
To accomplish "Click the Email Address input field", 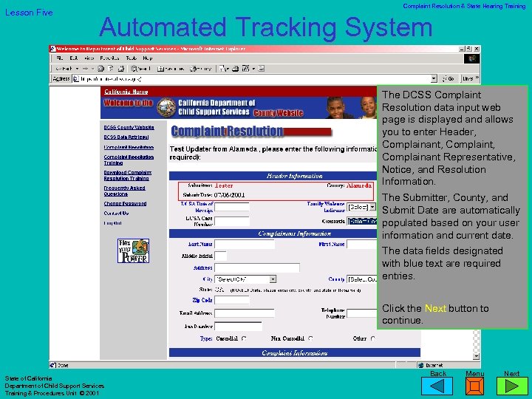I will [245, 313].
